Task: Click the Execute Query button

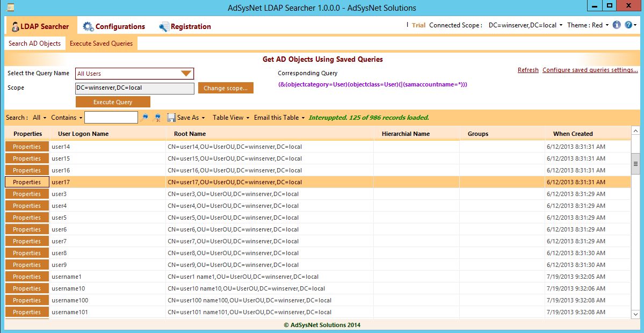Action: click(x=113, y=102)
